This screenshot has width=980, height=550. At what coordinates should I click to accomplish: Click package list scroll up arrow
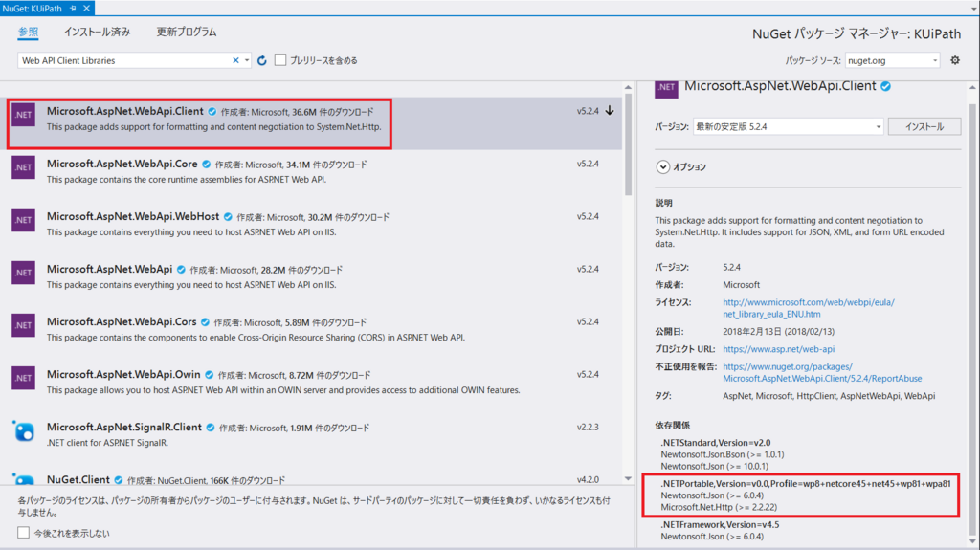click(628, 87)
